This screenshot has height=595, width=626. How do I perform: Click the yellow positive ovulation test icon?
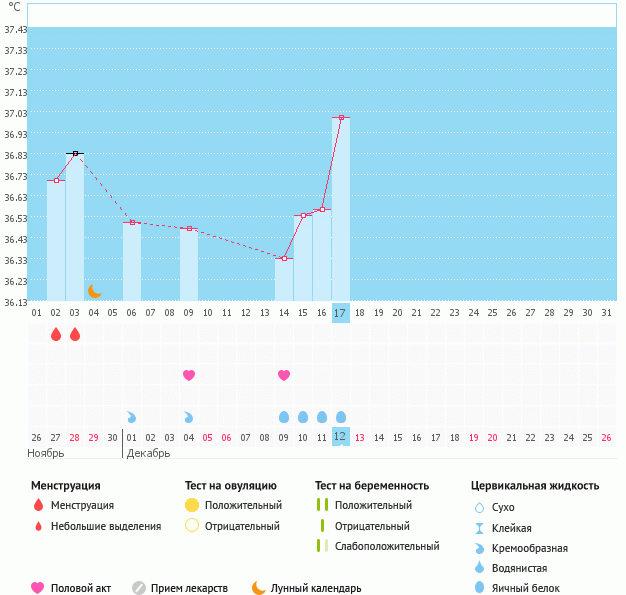pos(192,506)
